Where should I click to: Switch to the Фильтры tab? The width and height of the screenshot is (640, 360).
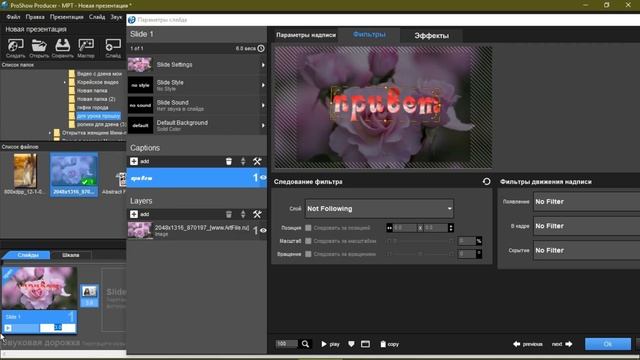point(369,35)
